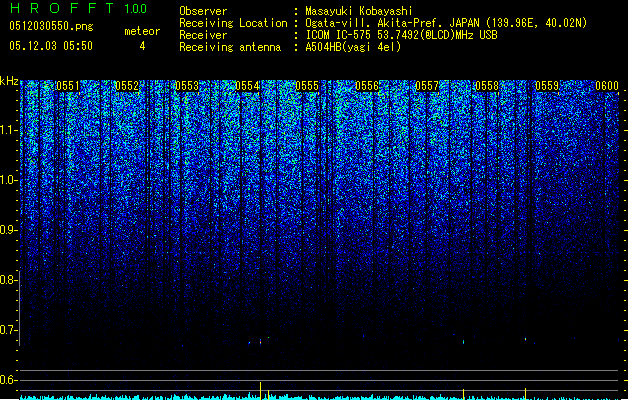629x400 pixels.
Task: Click the 0551 time marker
Action: (67, 86)
